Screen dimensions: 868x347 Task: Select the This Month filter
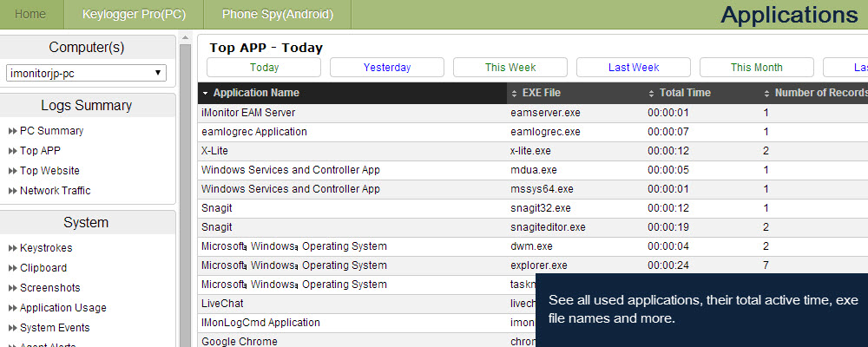pyautogui.click(x=757, y=68)
